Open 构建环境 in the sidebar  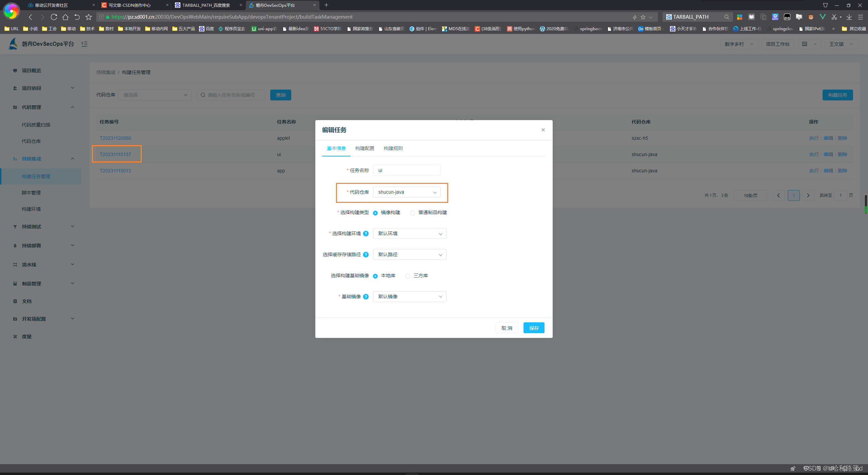click(x=31, y=209)
